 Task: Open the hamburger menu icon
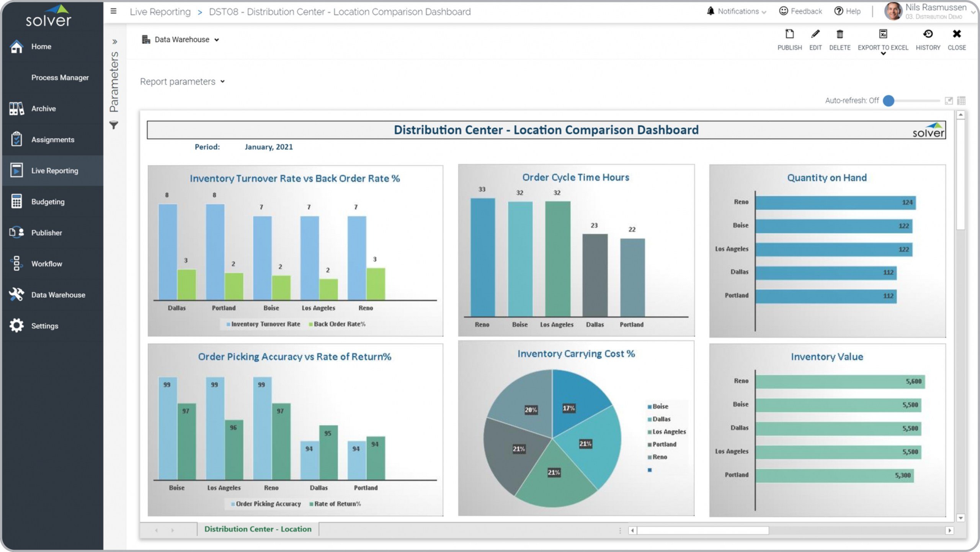(113, 11)
